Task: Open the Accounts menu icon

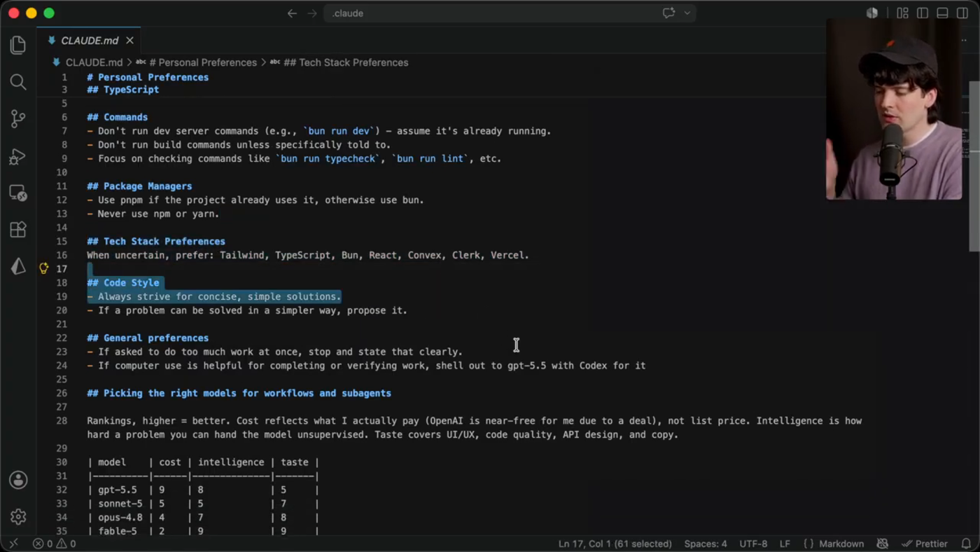Action: click(18, 480)
